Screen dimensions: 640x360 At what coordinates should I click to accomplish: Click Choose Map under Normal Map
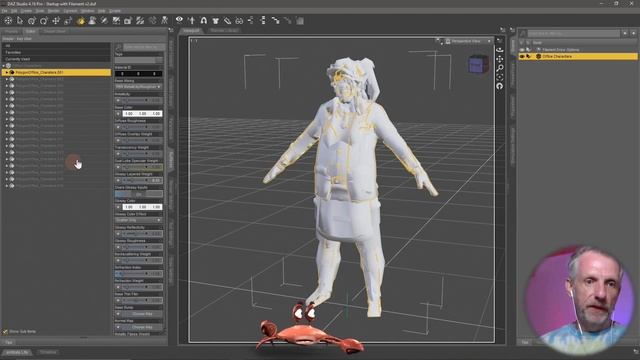[142, 327]
